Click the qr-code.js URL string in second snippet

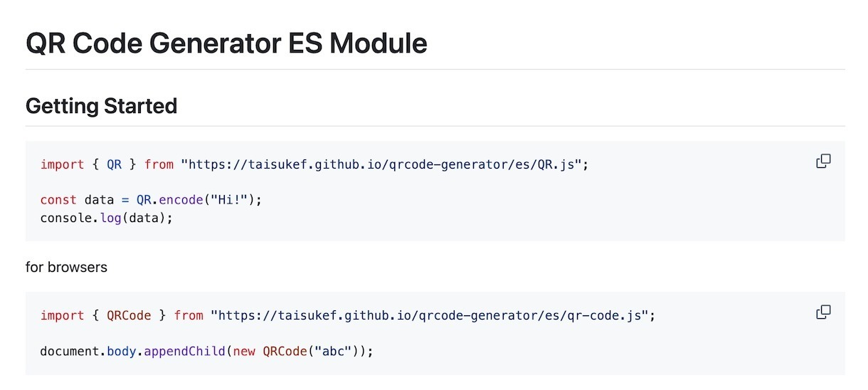(429, 315)
